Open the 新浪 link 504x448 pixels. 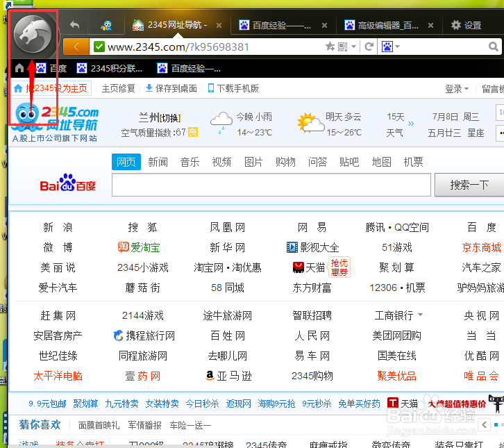click(x=58, y=227)
